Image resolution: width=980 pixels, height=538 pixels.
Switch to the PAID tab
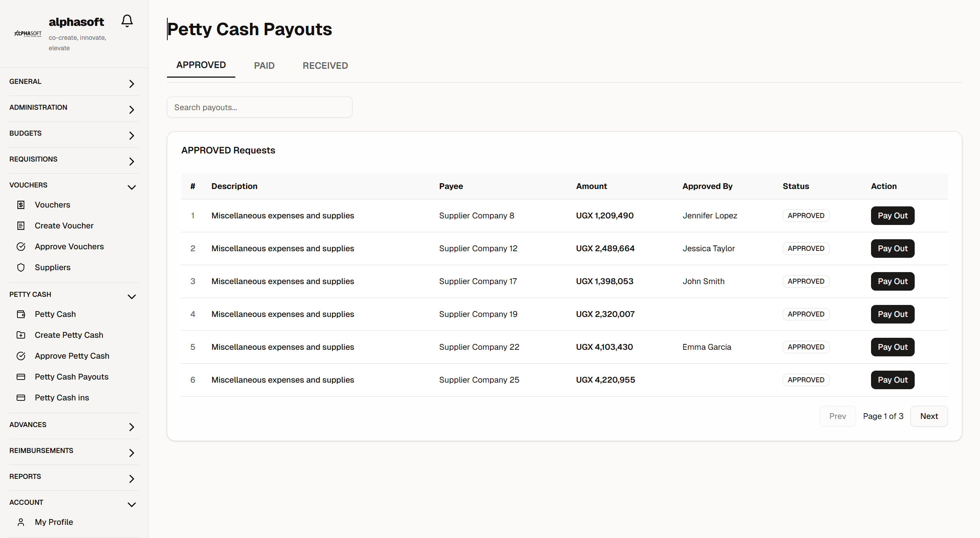click(264, 66)
